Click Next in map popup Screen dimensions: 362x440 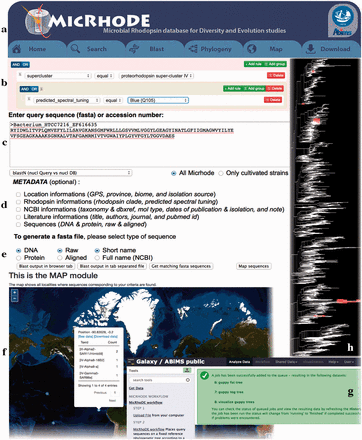tap(112, 400)
